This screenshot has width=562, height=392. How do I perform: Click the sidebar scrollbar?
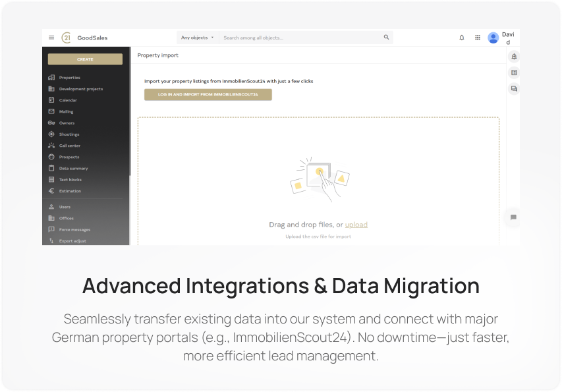coord(130,111)
